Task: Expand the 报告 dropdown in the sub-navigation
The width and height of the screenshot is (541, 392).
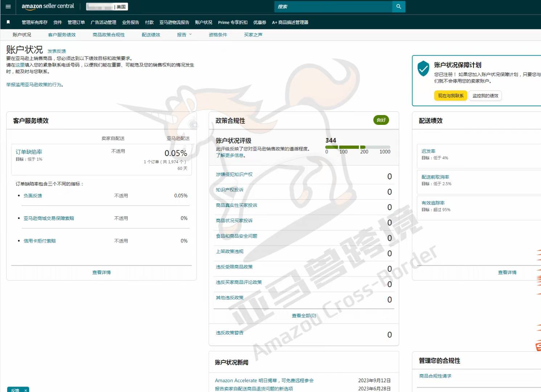Action: pyautogui.click(x=184, y=35)
